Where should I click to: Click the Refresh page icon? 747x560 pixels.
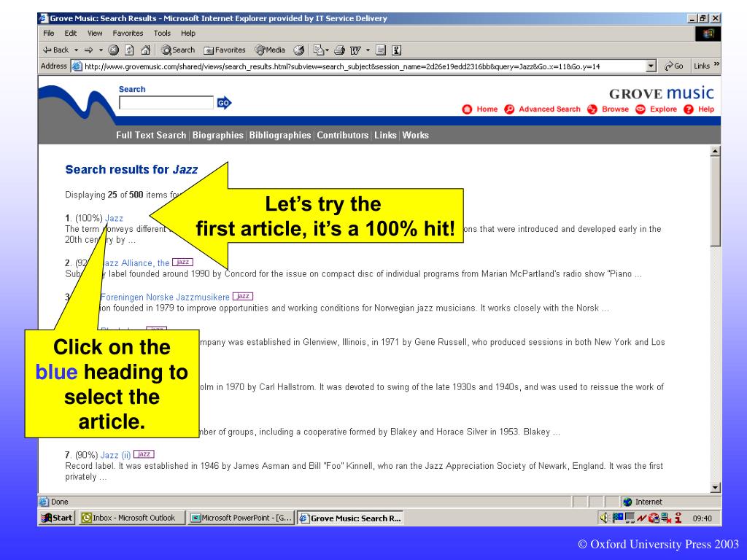[129, 50]
